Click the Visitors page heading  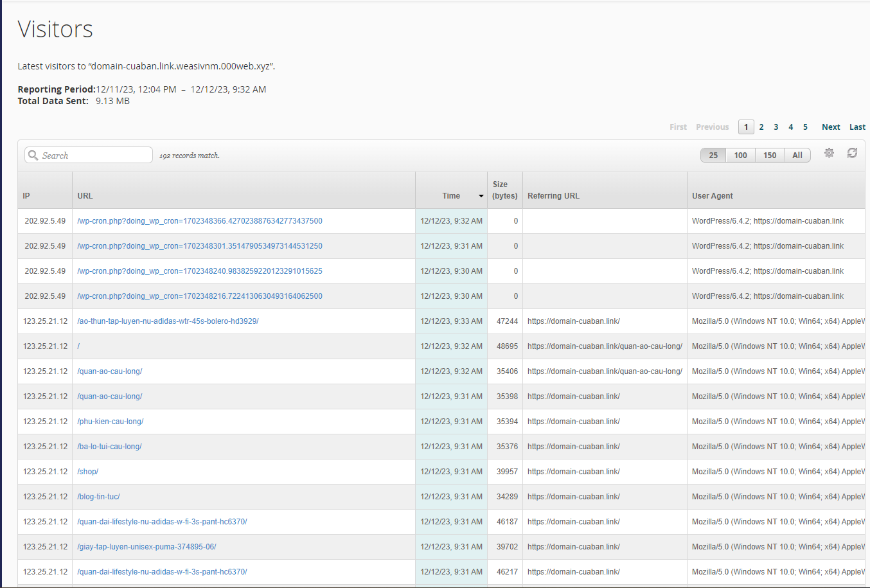pyautogui.click(x=55, y=29)
